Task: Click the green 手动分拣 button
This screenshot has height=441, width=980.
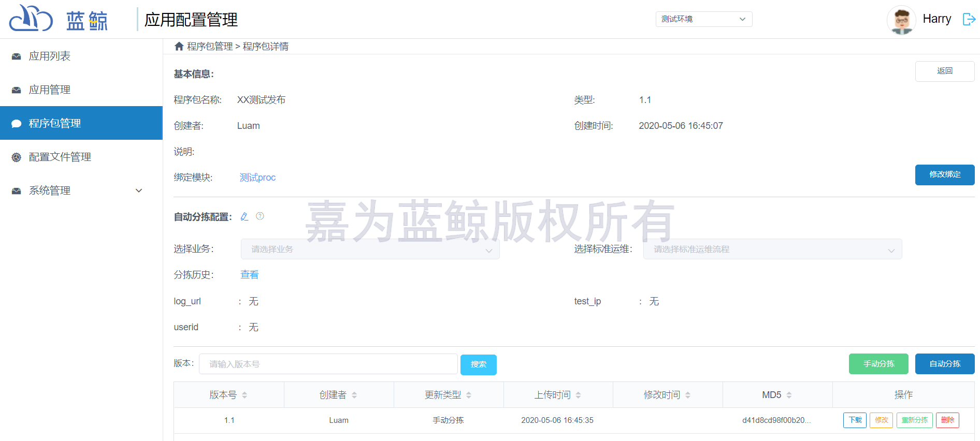Action: click(878, 364)
